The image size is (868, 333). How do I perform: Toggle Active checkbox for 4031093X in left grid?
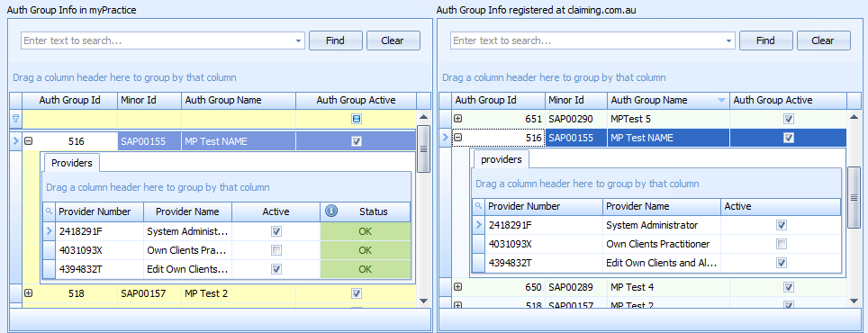tap(276, 250)
